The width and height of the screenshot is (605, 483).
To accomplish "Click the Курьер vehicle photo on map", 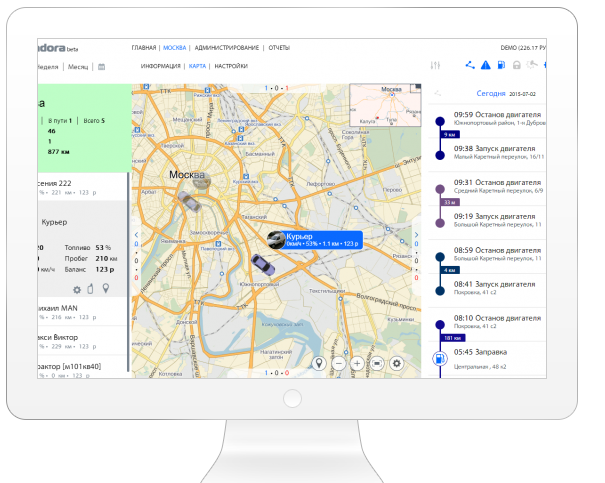I will click(x=276, y=240).
